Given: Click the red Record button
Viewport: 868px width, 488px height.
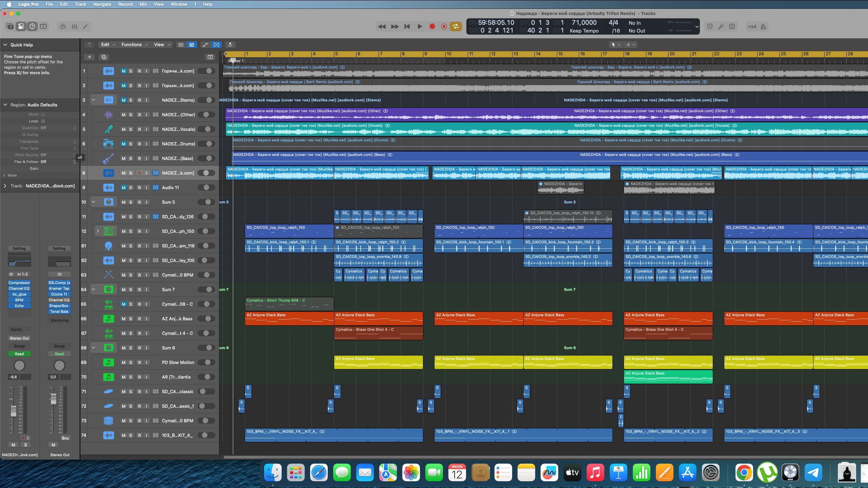Looking at the screenshot, I should tap(432, 26).
